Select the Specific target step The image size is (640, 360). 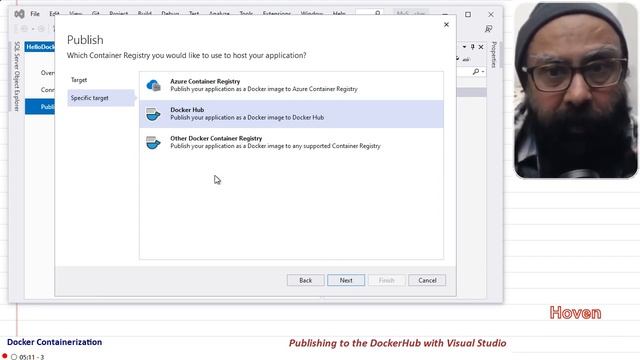click(101, 98)
